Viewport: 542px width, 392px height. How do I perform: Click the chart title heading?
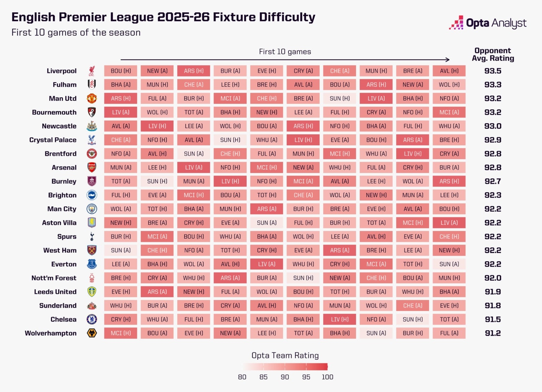[163, 17]
